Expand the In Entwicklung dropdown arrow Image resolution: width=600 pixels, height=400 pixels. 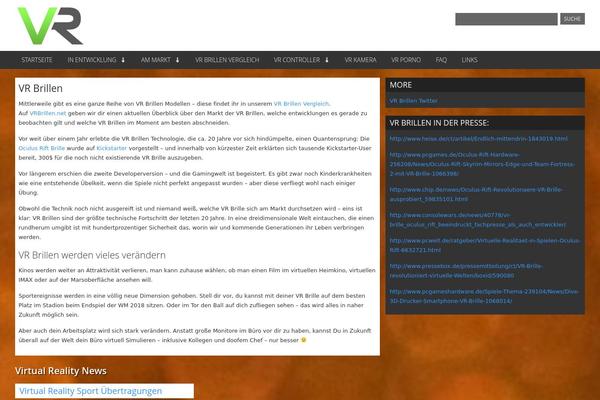click(123, 60)
